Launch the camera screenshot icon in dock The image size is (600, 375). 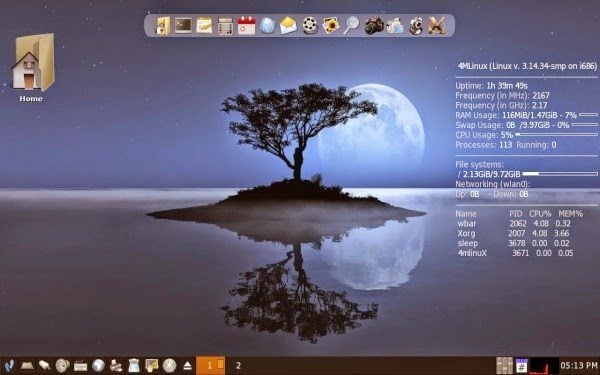point(374,26)
